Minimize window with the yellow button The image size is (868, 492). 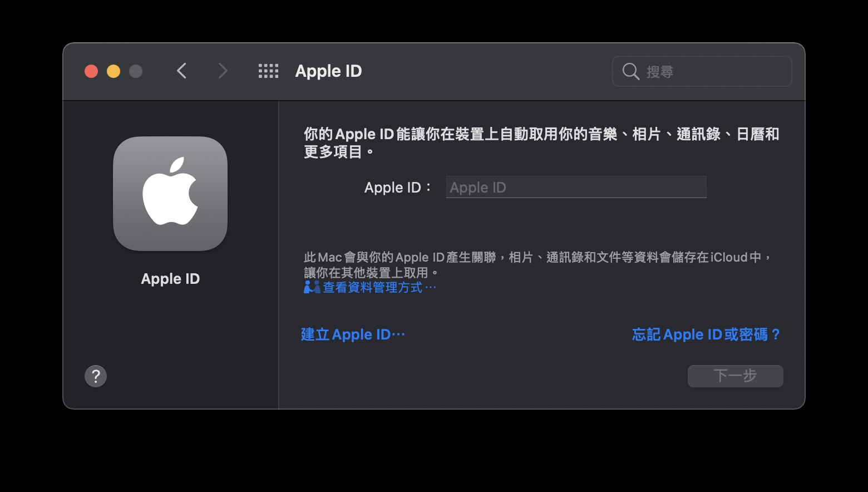pyautogui.click(x=114, y=71)
